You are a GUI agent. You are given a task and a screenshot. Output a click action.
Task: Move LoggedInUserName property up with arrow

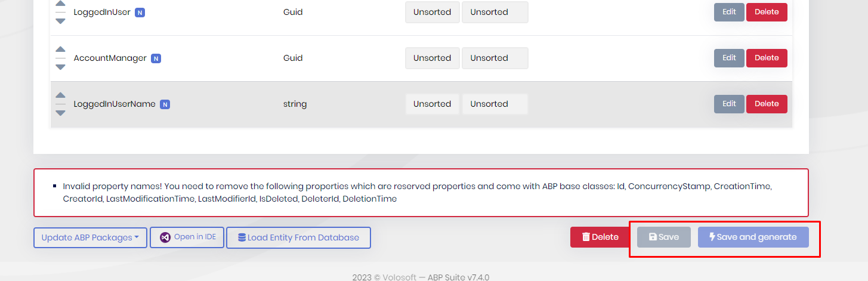point(60,95)
